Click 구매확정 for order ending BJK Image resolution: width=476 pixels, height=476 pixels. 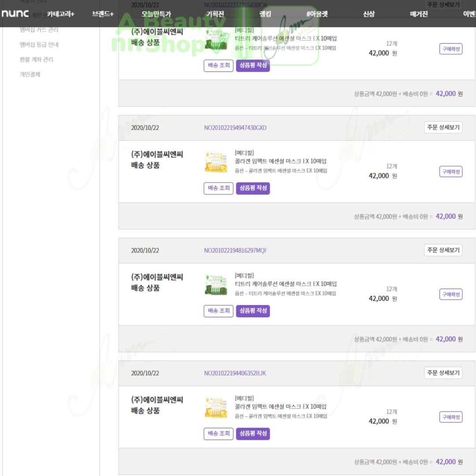click(x=450, y=417)
